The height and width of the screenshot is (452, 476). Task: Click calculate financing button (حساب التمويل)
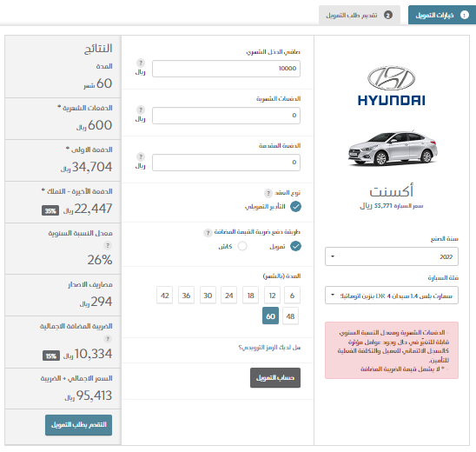[x=275, y=377]
